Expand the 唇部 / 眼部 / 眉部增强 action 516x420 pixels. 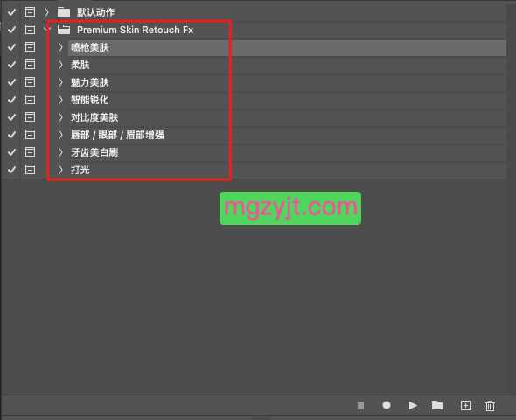coord(60,135)
